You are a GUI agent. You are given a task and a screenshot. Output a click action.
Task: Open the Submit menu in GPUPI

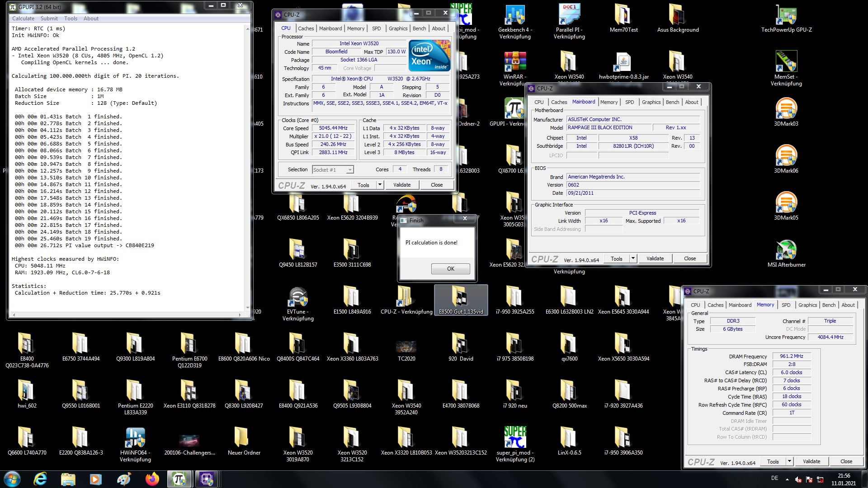tap(49, 19)
